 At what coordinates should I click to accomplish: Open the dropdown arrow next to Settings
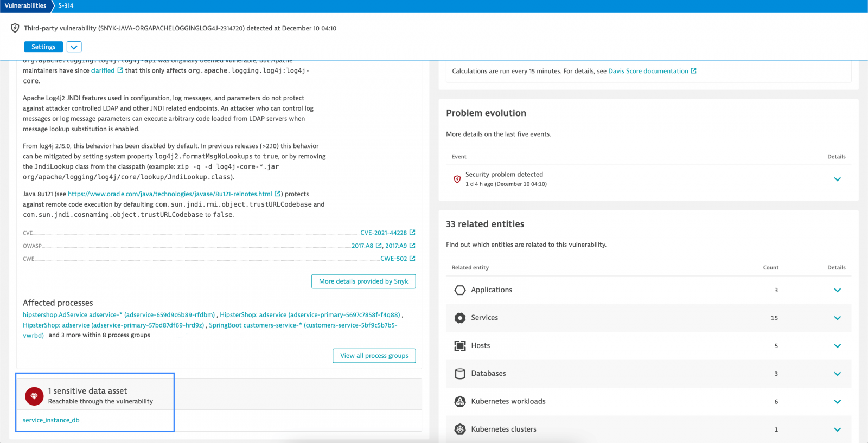point(74,47)
